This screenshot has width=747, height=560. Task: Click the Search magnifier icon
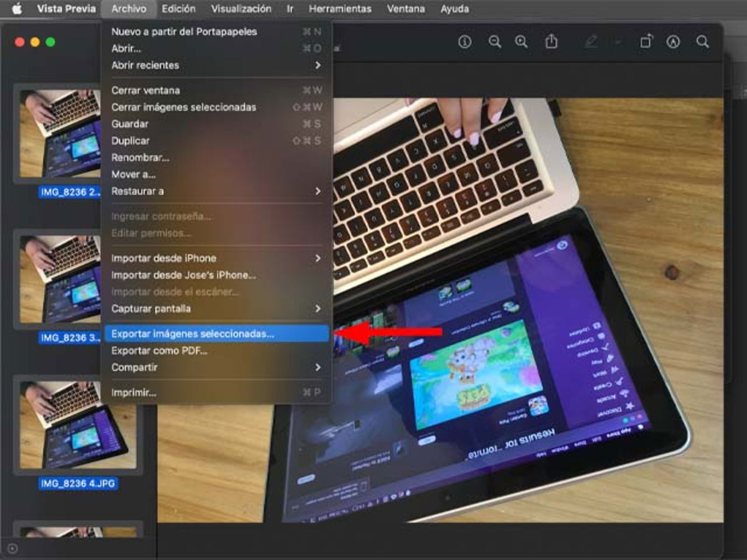703,42
